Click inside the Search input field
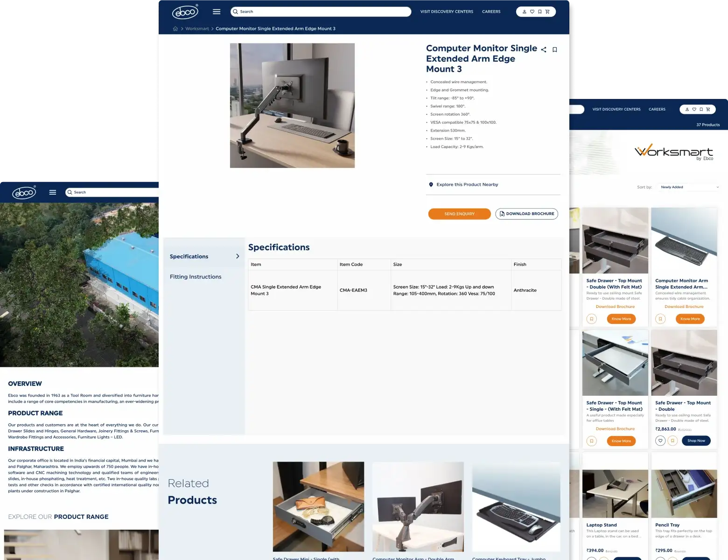This screenshot has height=560, width=728. (321, 11)
